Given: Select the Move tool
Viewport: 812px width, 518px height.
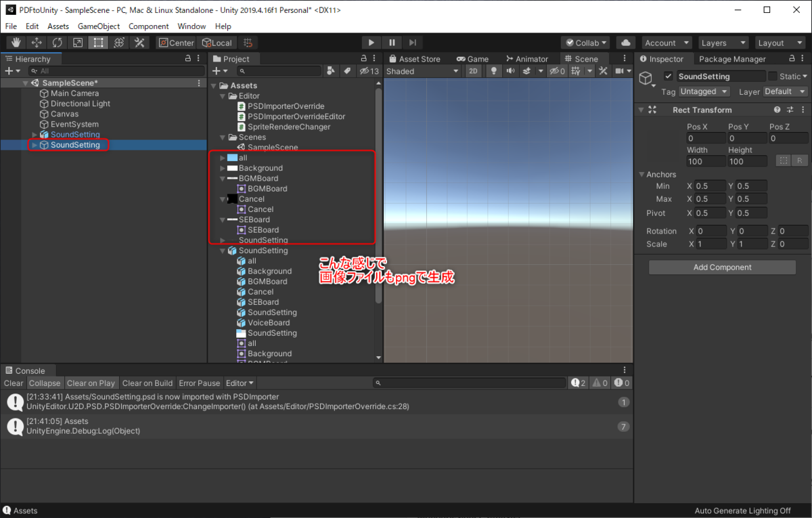Looking at the screenshot, I should [x=37, y=43].
